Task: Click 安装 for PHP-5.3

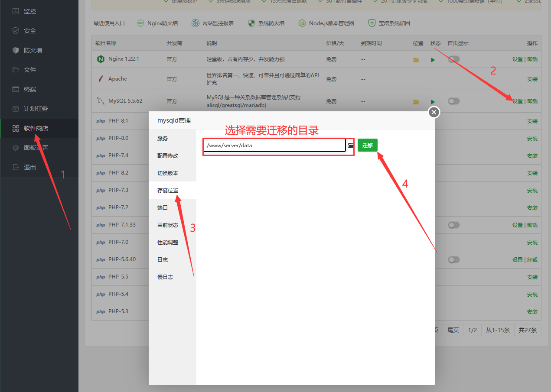Action: point(532,312)
